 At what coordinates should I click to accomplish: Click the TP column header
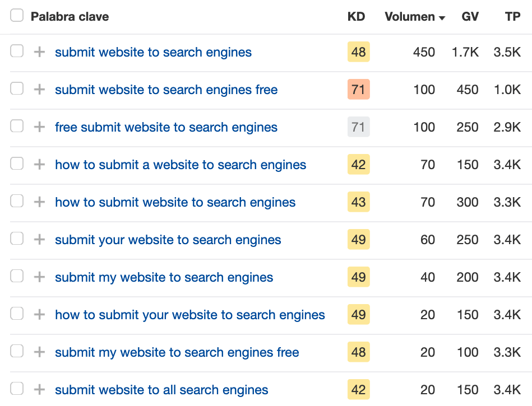512,17
